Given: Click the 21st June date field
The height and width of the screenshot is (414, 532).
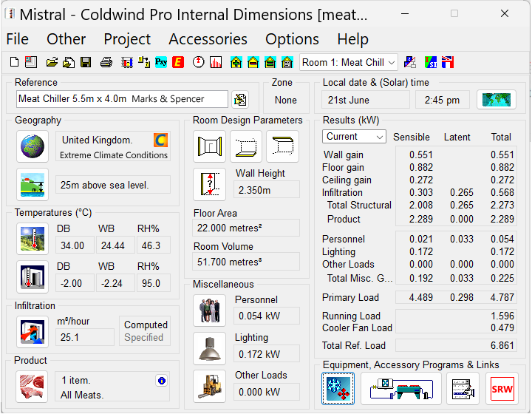Looking at the screenshot, I should pyautogui.click(x=366, y=100).
